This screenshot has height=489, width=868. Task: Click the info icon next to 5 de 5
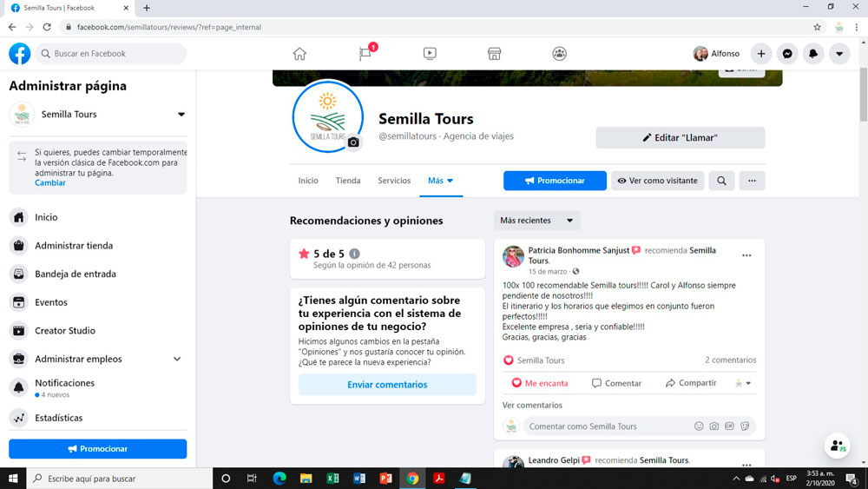(355, 254)
